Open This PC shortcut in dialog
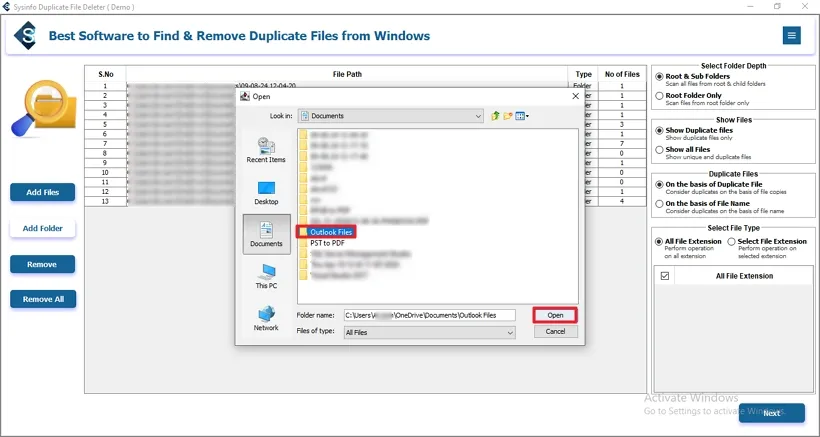The height and width of the screenshot is (437, 820). 266,277
